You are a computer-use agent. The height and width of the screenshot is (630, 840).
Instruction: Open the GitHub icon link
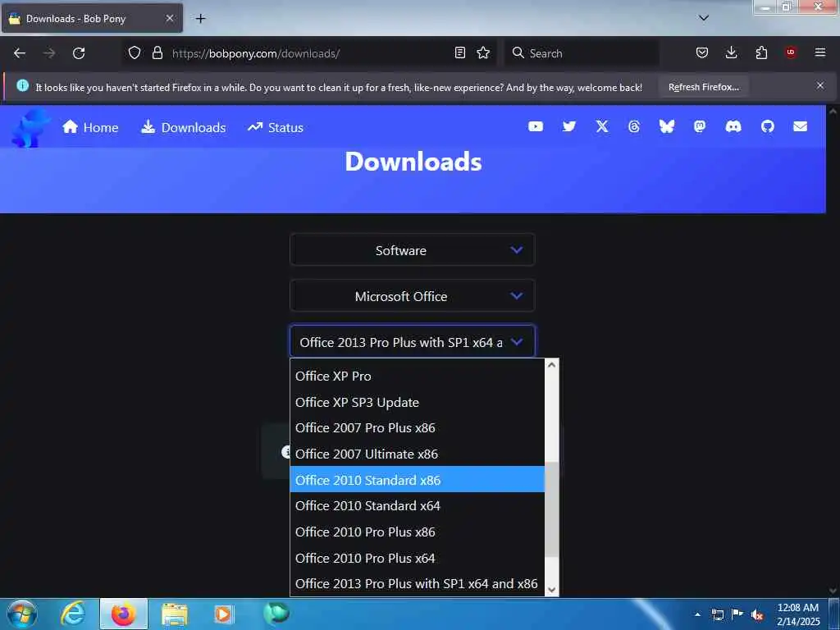[767, 126]
